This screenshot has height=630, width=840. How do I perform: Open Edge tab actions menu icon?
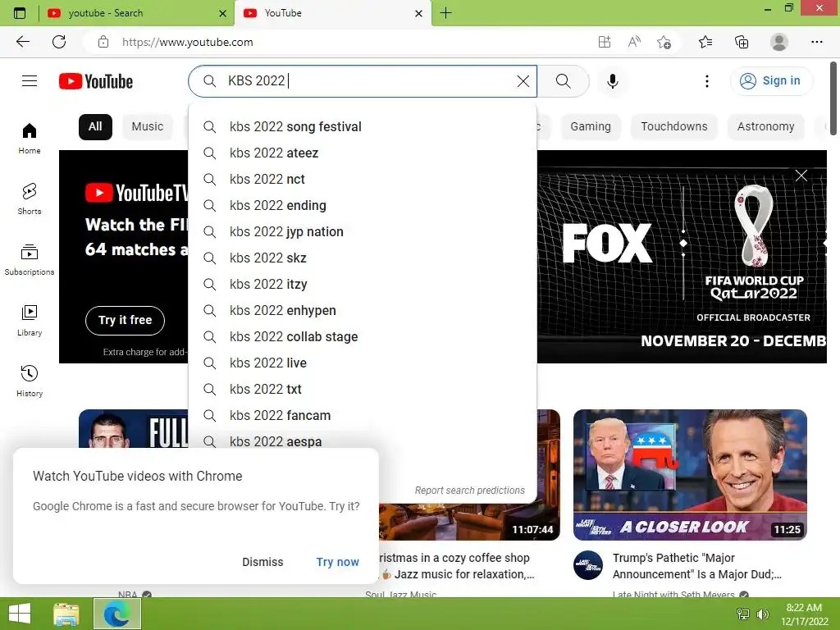point(20,13)
